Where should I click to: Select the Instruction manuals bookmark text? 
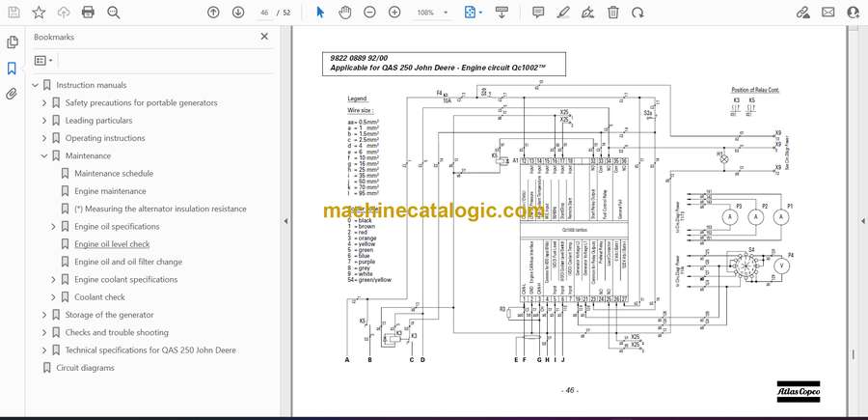[x=92, y=85]
